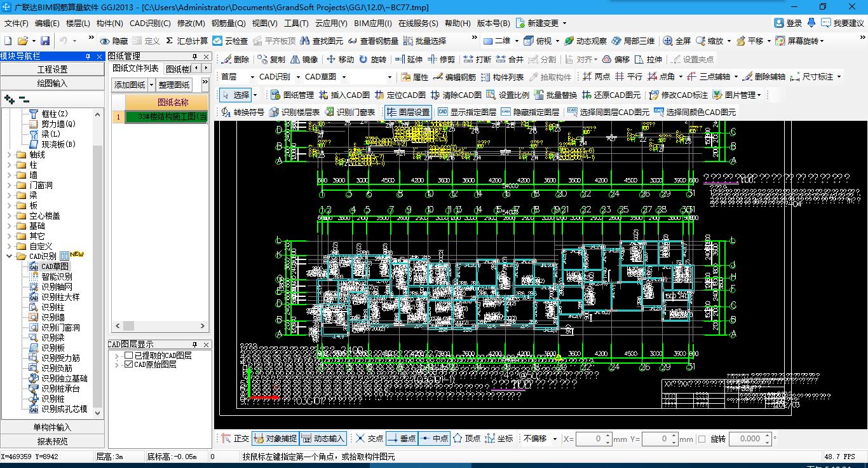Image resolution: width=868 pixels, height=468 pixels.
Task: Select 镜像 mirror tool
Action: [x=304, y=59]
